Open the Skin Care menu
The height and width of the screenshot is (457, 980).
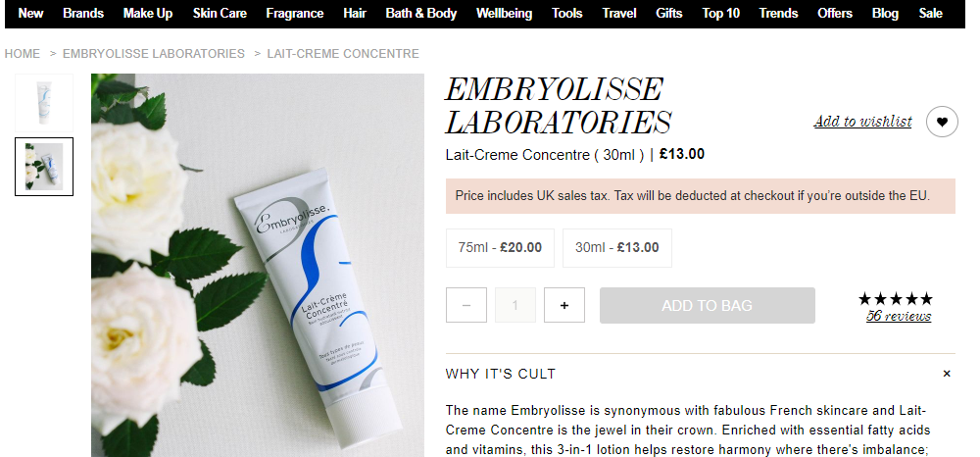point(220,13)
